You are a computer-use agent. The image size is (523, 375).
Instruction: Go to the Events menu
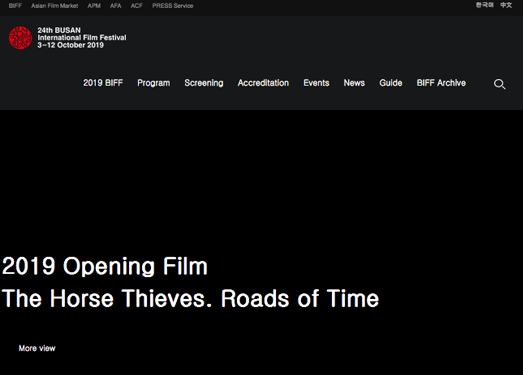316,83
